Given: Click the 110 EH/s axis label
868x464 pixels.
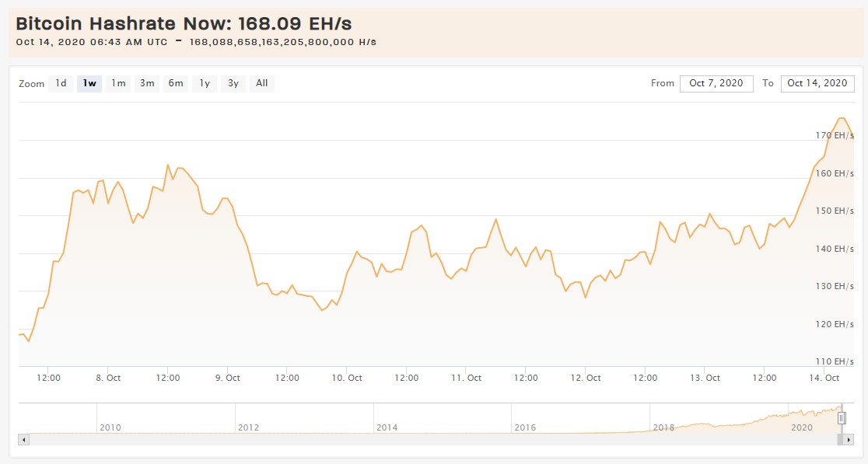Looking at the screenshot, I should click(835, 361).
